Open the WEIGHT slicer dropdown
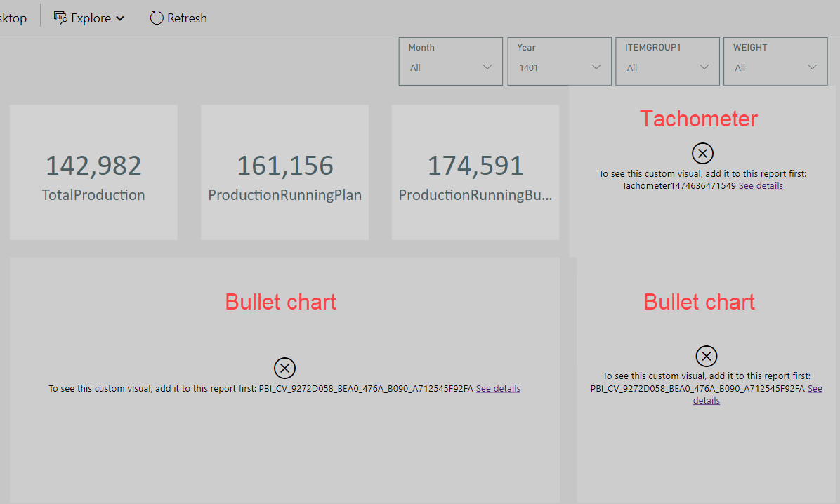 [775, 61]
